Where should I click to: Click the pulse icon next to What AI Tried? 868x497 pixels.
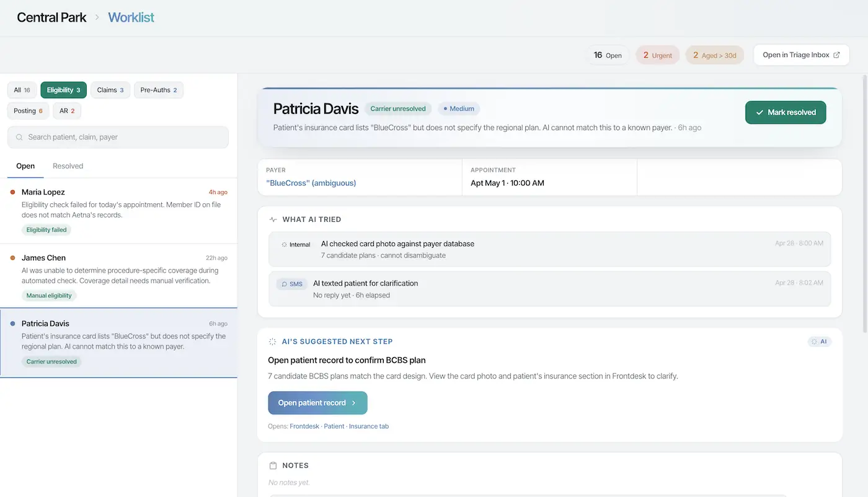pos(273,219)
